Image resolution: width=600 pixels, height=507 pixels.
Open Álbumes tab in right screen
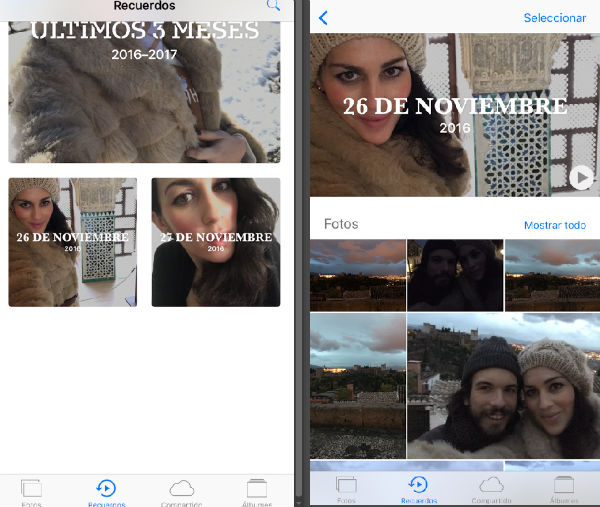coord(564,490)
